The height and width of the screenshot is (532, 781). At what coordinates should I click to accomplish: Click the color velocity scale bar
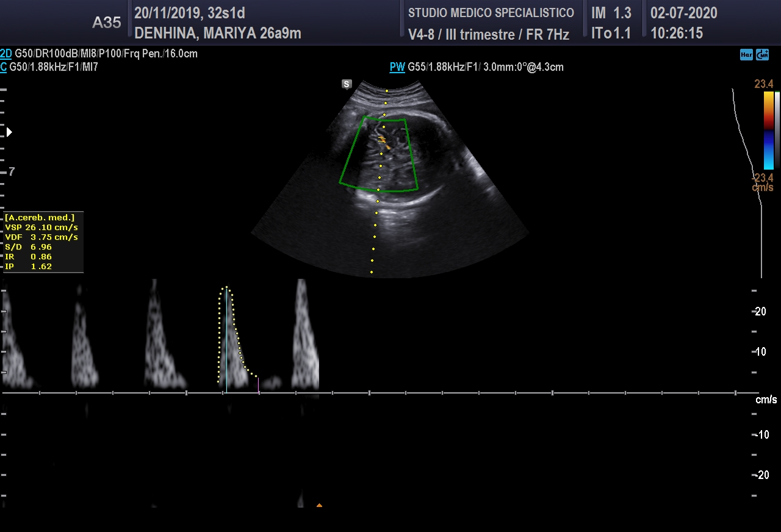[x=768, y=130]
